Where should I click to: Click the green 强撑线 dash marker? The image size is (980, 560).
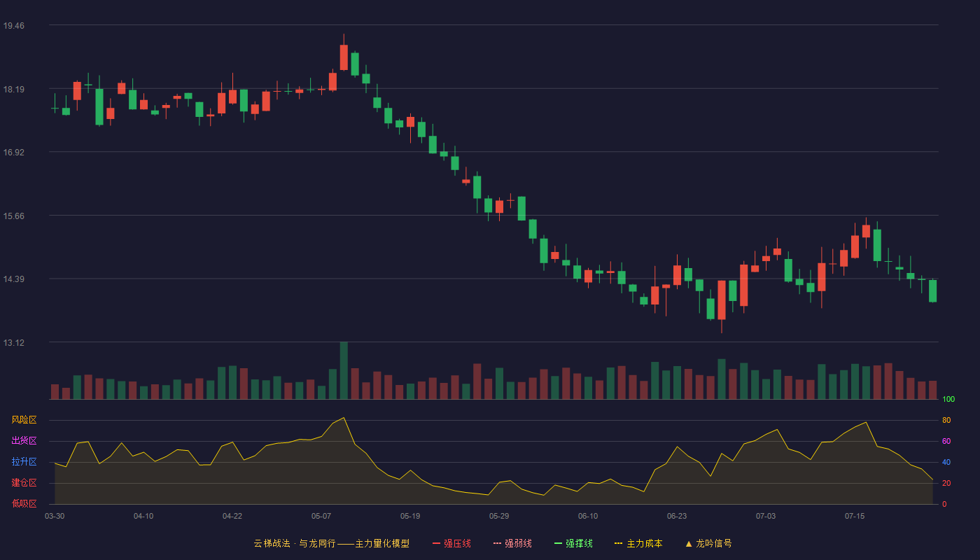(558, 543)
